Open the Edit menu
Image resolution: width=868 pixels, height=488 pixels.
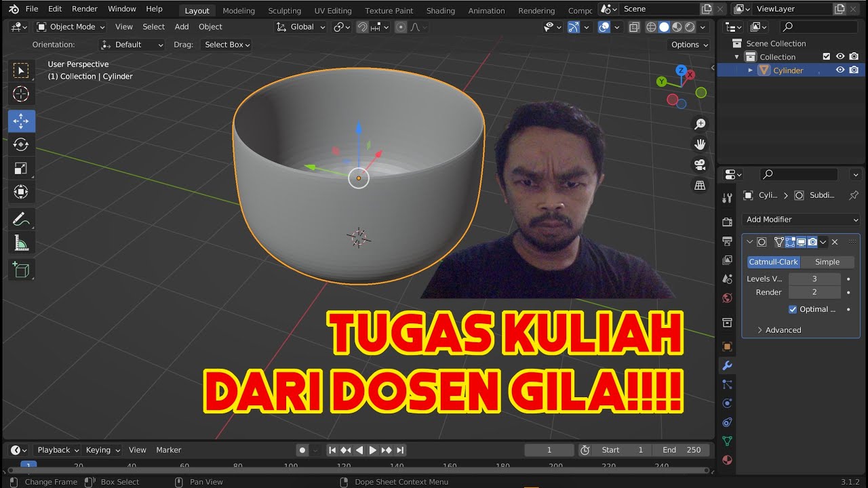(55, 9)
